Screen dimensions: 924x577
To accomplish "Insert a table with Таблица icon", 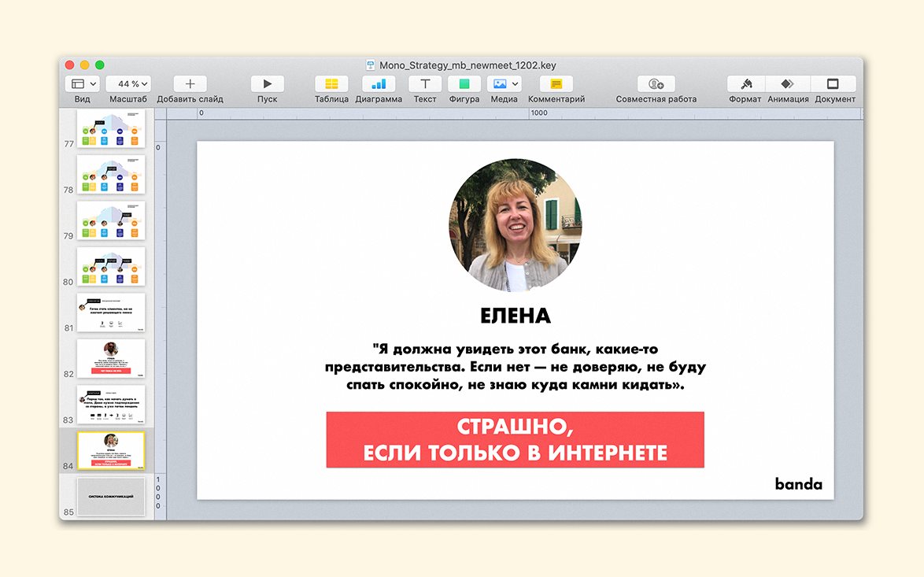I will (x=331, y=84).
